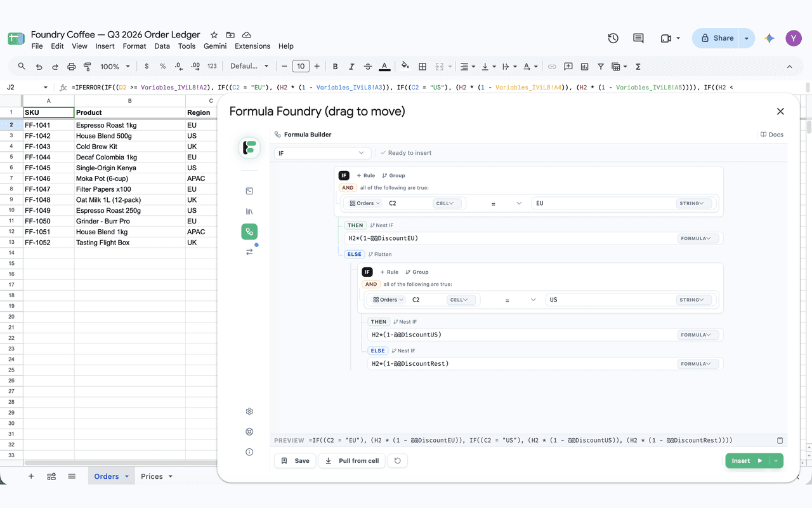Open the library icon in Formula Foundry sidebar
Viewport: 812px width, 508px height.
tap(249, 211)
